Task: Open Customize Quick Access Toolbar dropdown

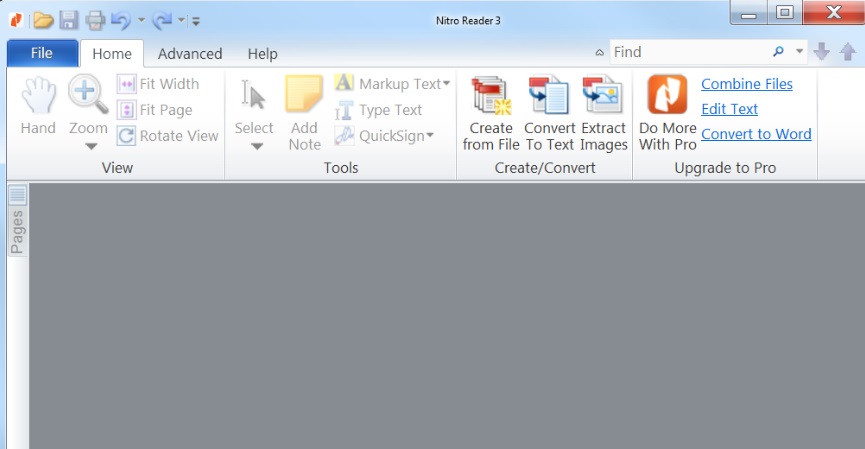Action: coord(196,22)
